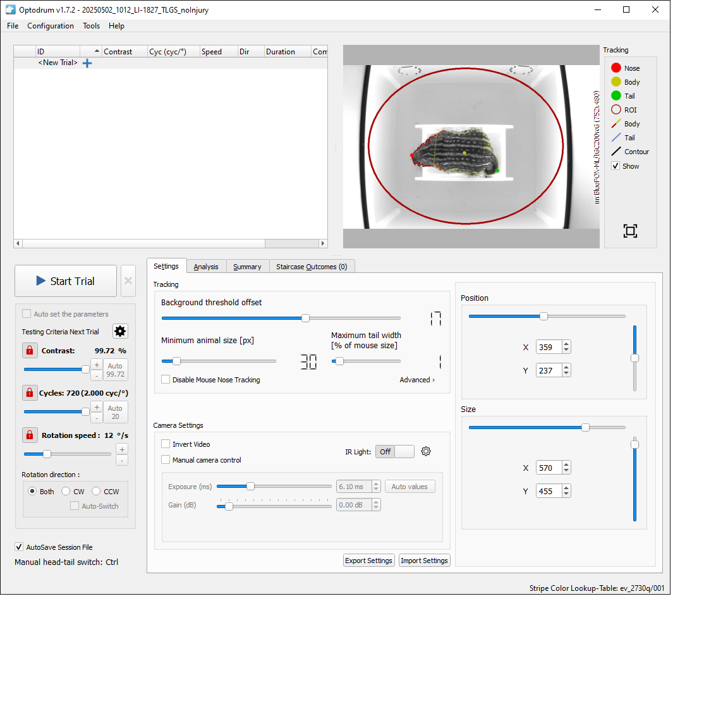Click the fit-to-frame icon under Tracking

coord(629,231)
